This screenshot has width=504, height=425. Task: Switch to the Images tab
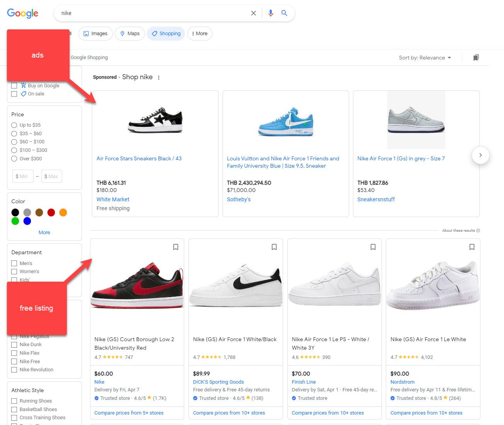(x=95, y=34)
